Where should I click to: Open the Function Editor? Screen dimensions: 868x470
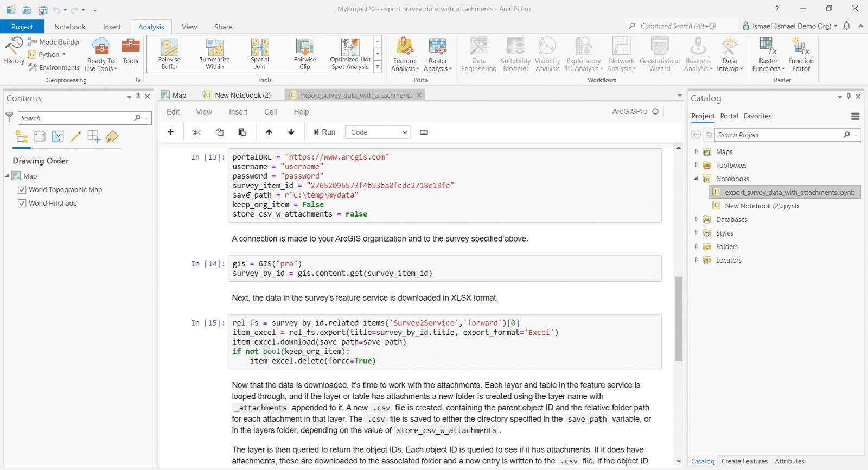(801, 54)
